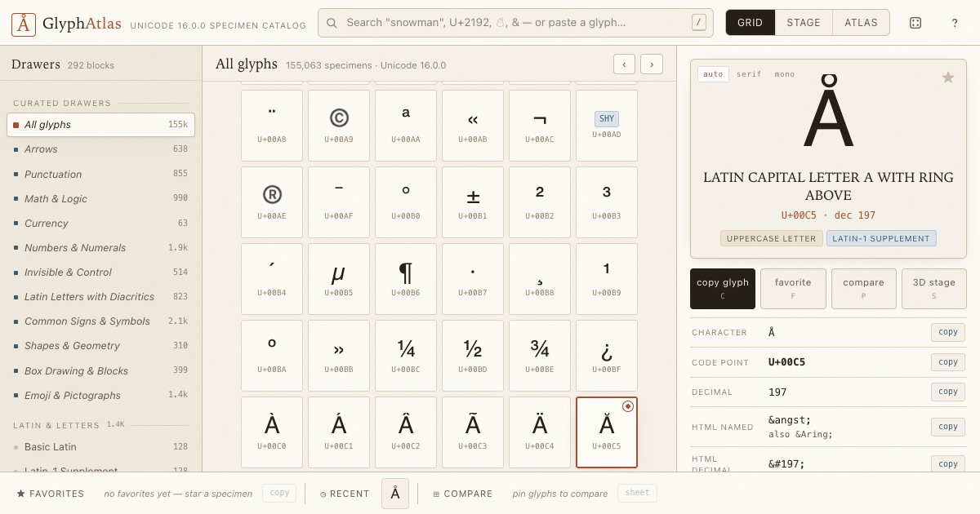
Task: Click the compare sheet button
Action: pos(637,494)
